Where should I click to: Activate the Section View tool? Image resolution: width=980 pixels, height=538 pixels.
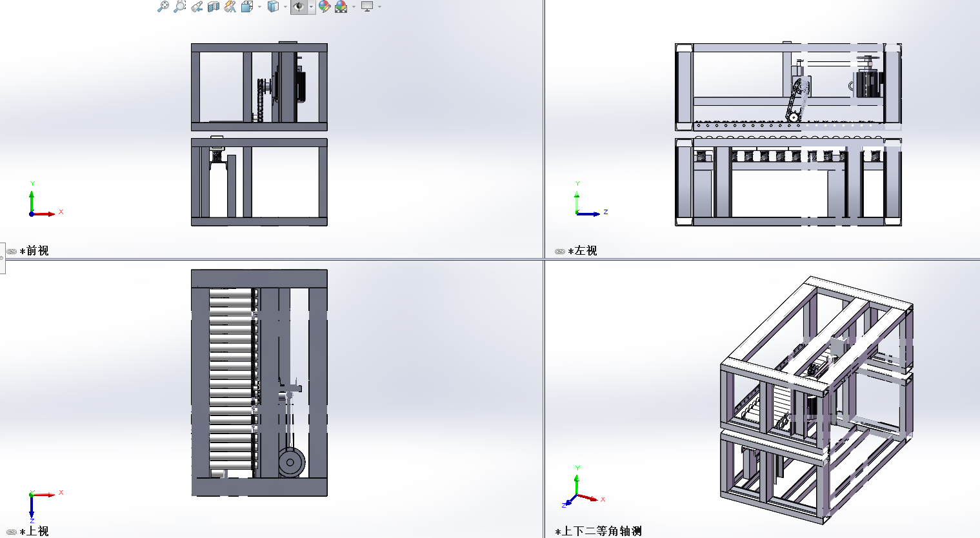click(x=214, y=6)
